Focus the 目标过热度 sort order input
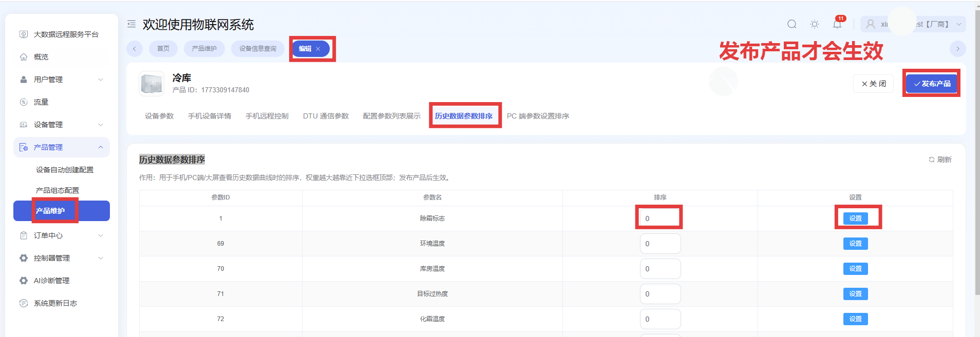The image size is (980, 337). coord(660,294)
